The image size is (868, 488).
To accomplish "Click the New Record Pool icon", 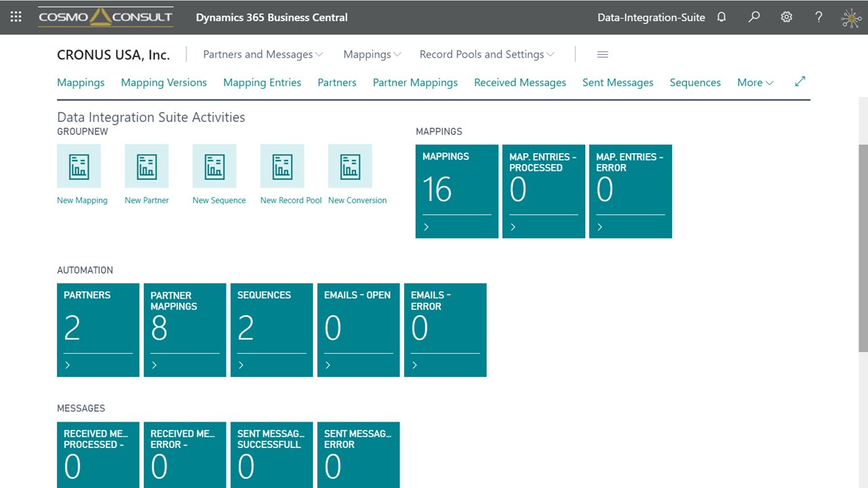I will pyautogui.click(x=282, y=166).
